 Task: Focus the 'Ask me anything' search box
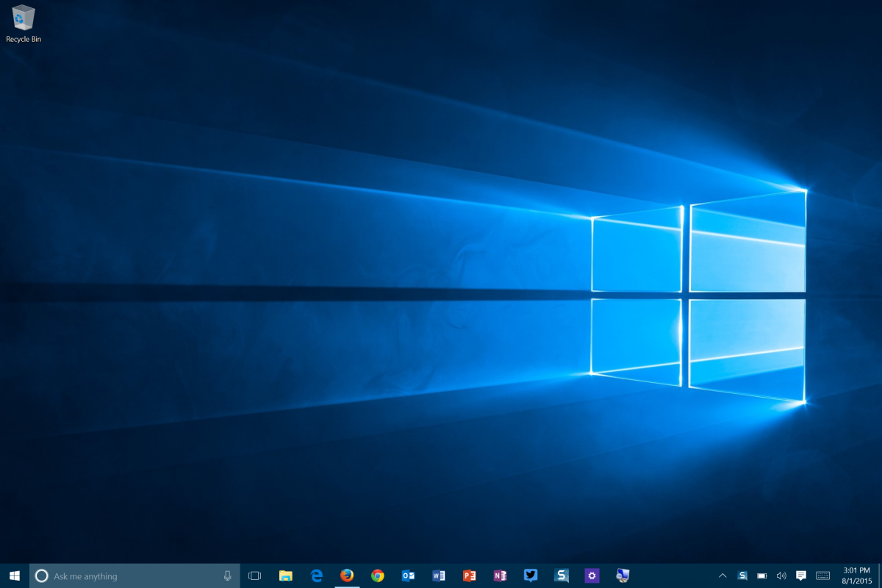(132, 576)
